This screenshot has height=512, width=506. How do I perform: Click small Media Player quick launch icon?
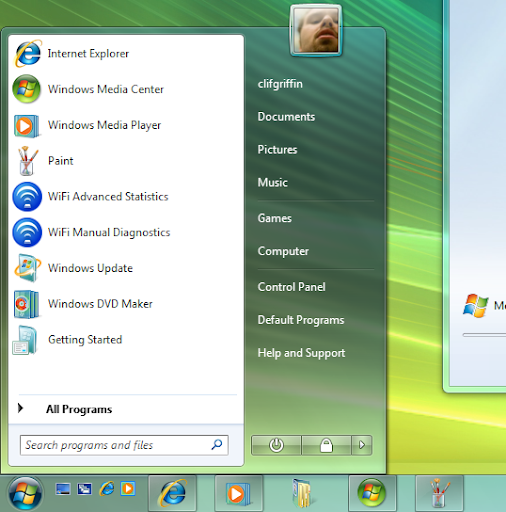point(128,489)
